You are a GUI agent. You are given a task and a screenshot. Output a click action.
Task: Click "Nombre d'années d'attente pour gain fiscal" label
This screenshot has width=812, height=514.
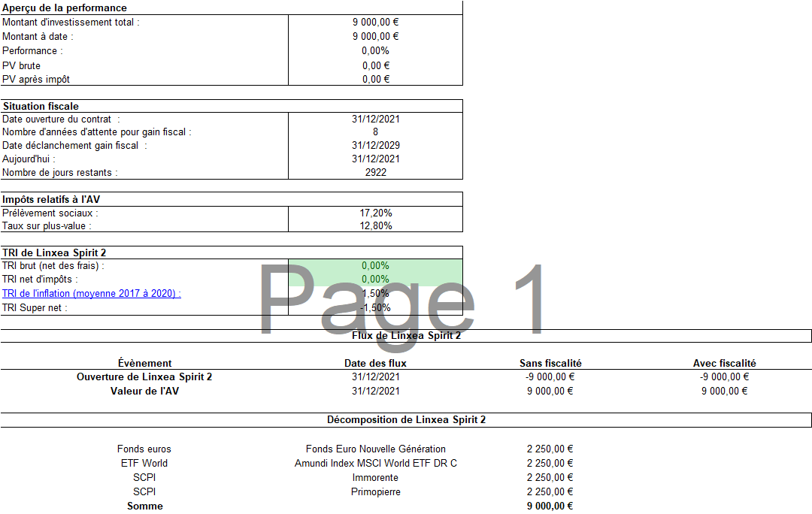pyautogui.click(x=97, y=132)
